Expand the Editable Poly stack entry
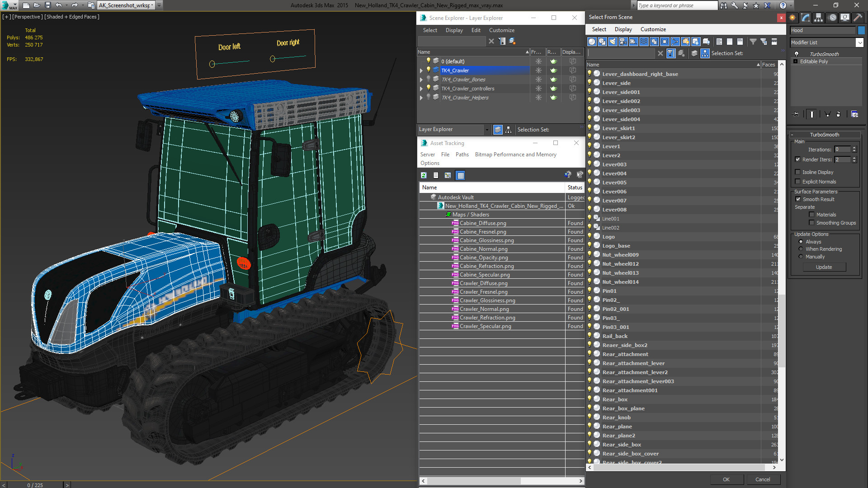 pyautogui.click(x=795, y=61)
